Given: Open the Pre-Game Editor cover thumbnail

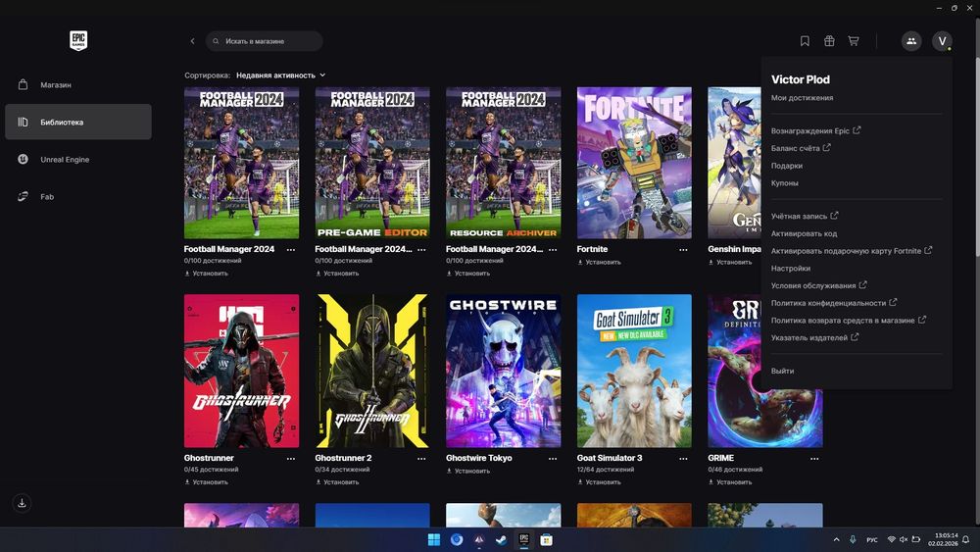Looking at the screenshot, I should 372,163.
